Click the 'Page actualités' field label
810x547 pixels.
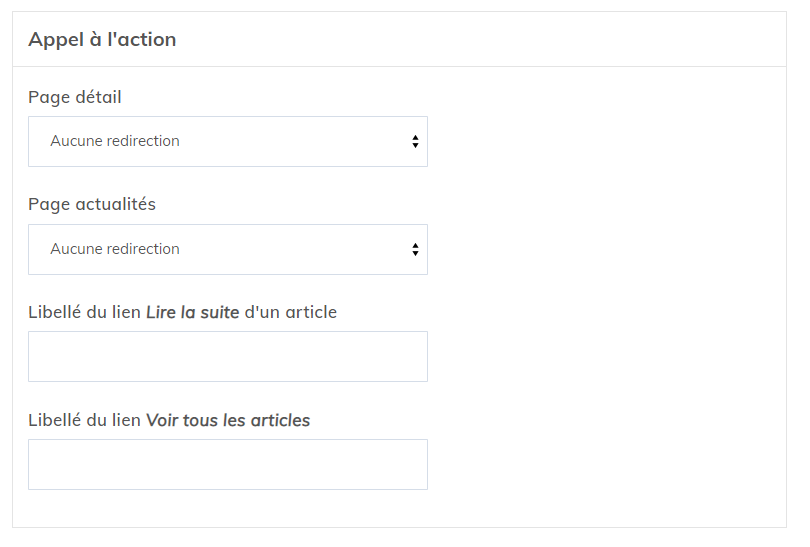pyautogui.click(x=92, y=204)
